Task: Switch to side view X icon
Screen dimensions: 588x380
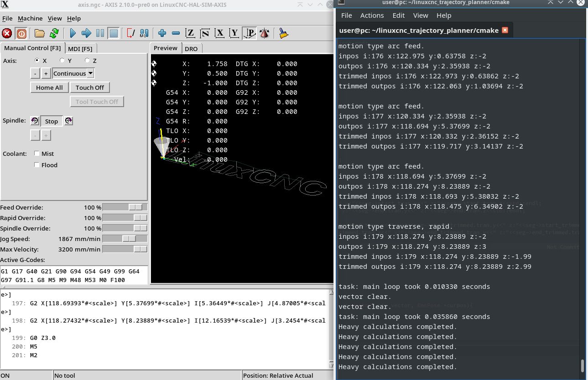Action: coord(220,33)
